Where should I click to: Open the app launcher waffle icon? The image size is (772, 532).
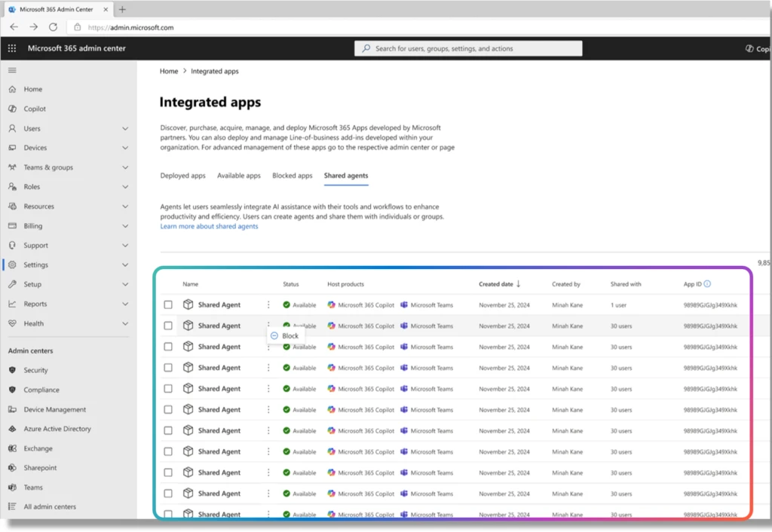pos(11,48)
